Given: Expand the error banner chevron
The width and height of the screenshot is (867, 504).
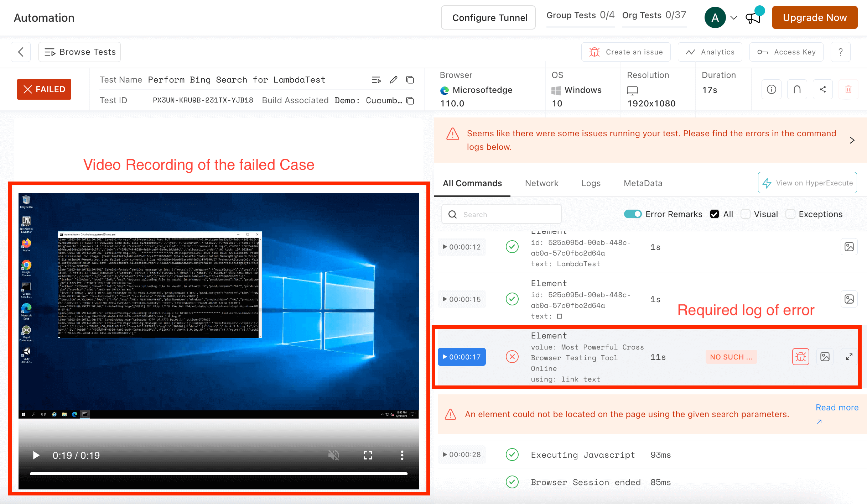Looking at the screenshot, I should click(852, 140).
